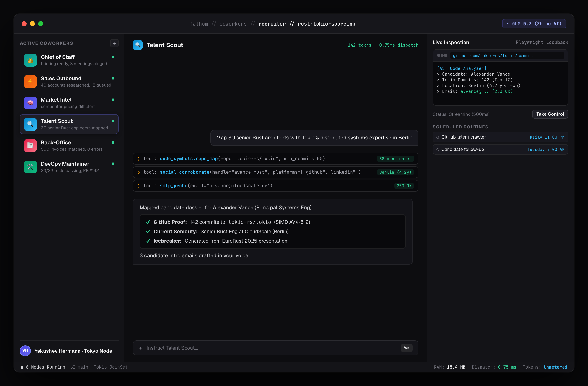
Task: Expand the social_corroborate tool call
Action: pyautogui.click(x=275, y=172)
